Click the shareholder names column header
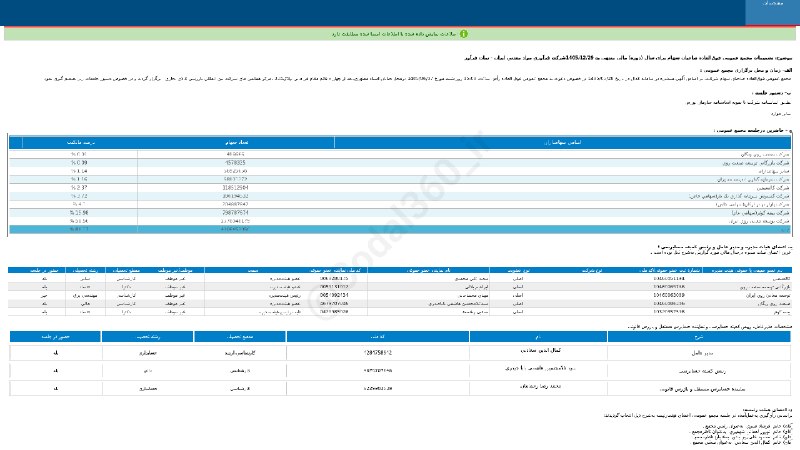This screenshot has height=450, width=800. (562, 142)
